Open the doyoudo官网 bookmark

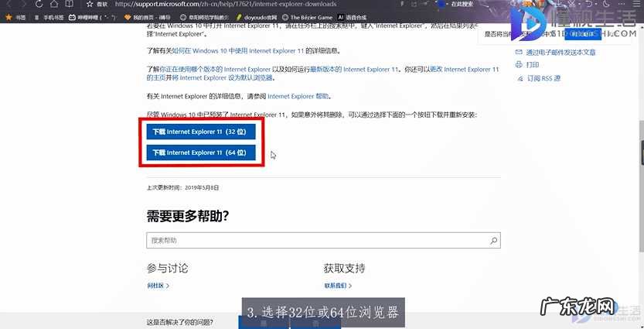coord(257,17)
